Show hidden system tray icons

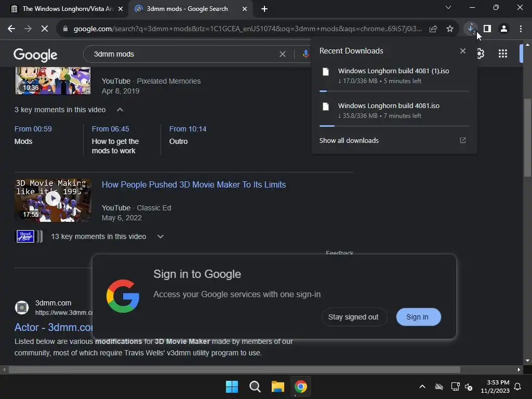[422, 387]
